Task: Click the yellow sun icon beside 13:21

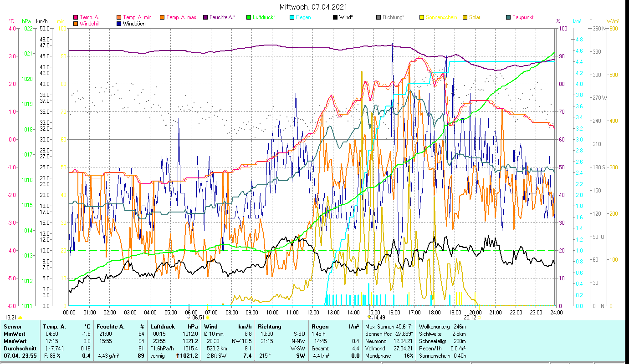Action: (20, 318)
